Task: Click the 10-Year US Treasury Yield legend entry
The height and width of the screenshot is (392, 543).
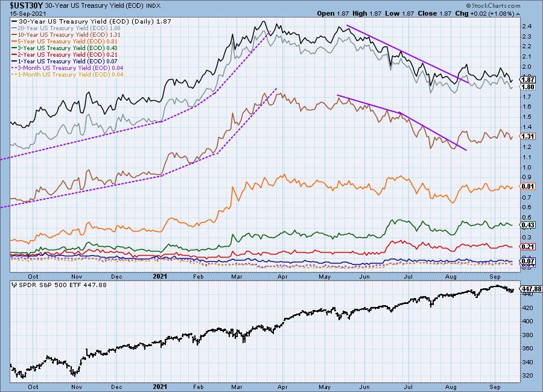Action: point(66,34)
